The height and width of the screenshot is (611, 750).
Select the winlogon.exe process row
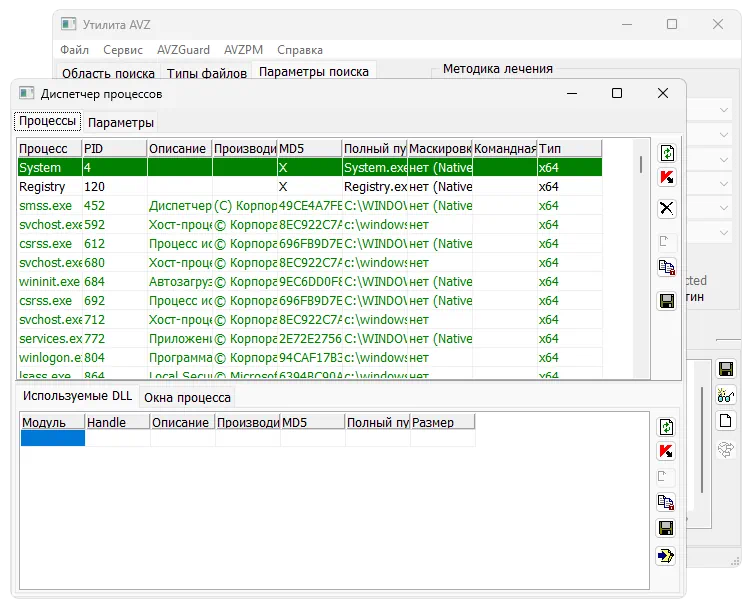pyautogui.click(x=309, y=358)
